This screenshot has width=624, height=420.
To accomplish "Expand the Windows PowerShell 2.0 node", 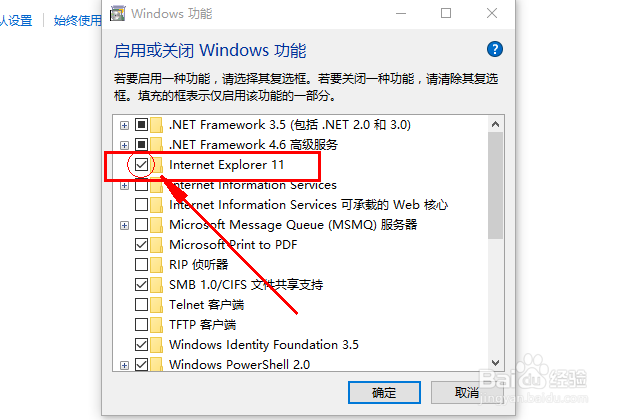I will point(124,365).
